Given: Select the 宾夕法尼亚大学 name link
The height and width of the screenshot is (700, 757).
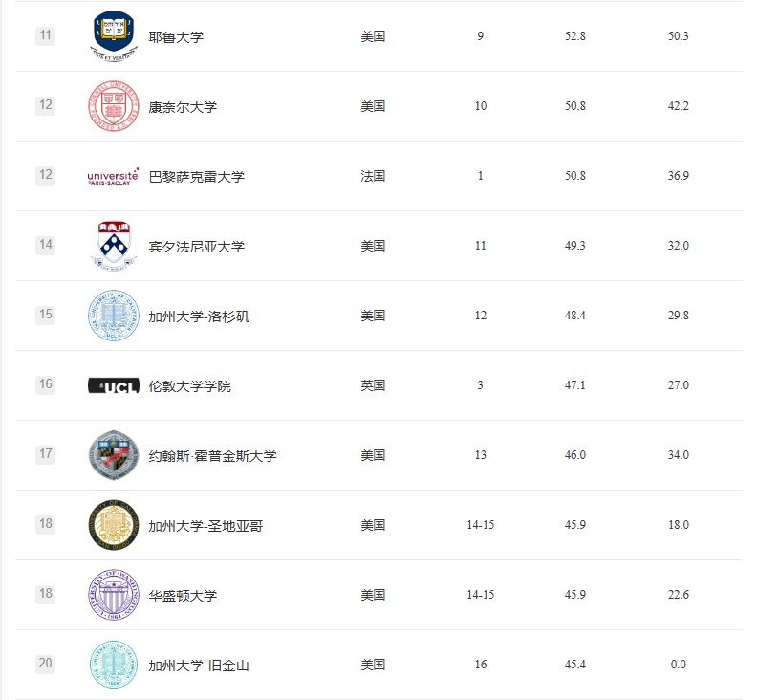Looking at the screenshot, I should click(196, 247).
